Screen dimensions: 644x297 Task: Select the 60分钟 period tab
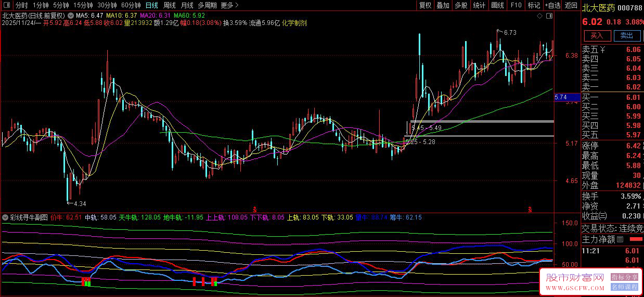(x=131, y=5)
